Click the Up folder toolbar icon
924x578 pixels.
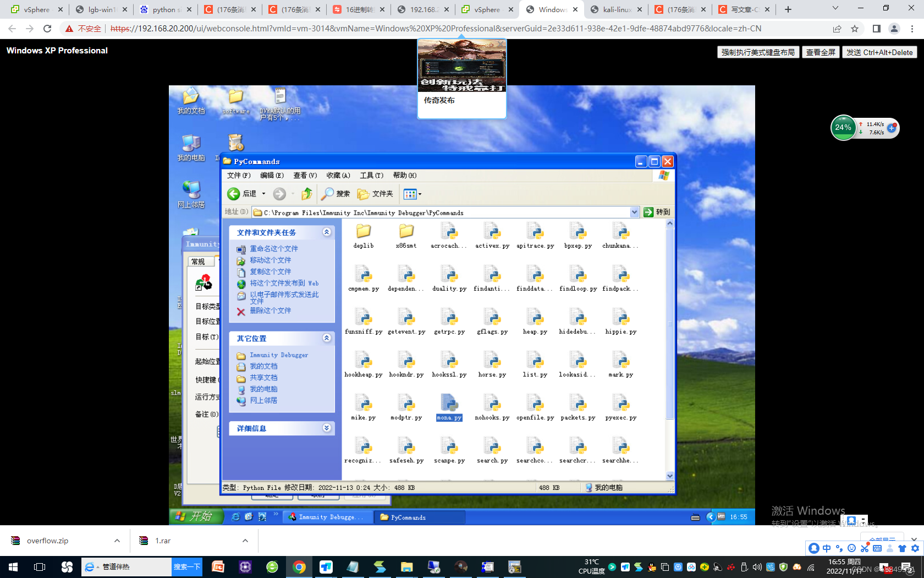tap(307, 194)
